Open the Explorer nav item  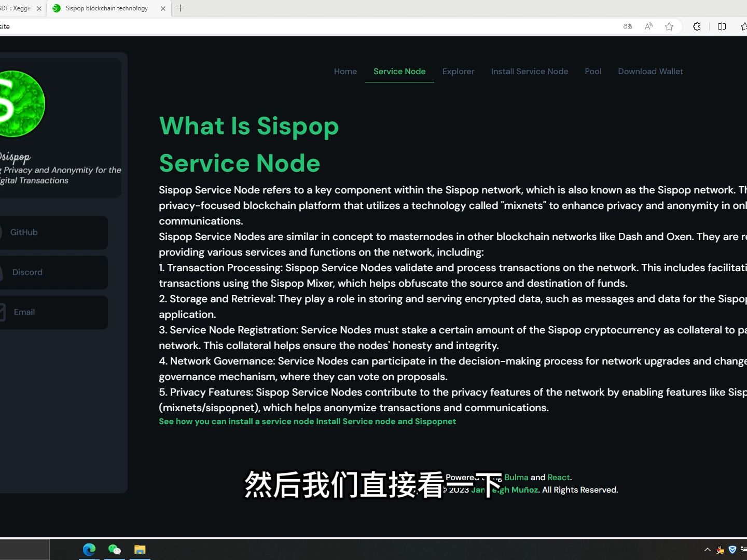tap(458, 72)
